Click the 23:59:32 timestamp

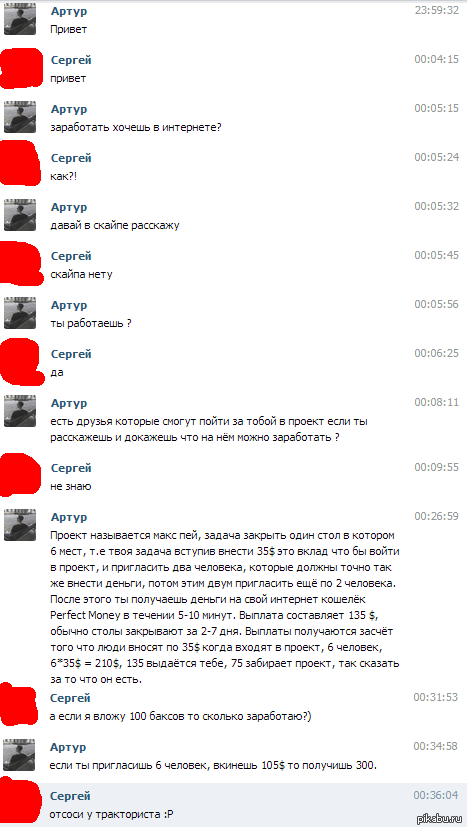[437, 11]
